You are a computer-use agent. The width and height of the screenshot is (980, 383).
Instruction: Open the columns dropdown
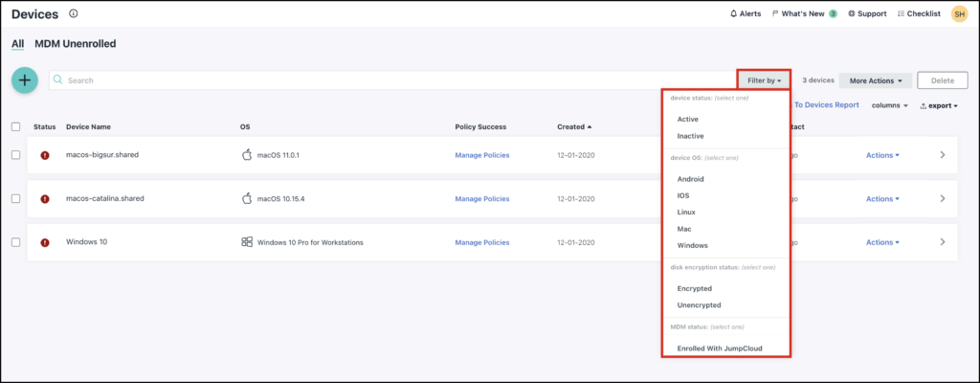click(x=889, y=105)
